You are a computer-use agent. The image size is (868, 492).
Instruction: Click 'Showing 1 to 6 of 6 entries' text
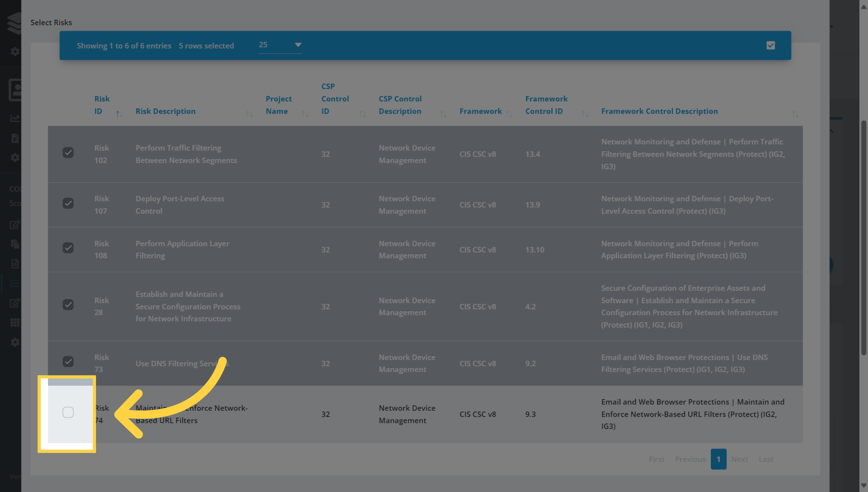(124, 46)
